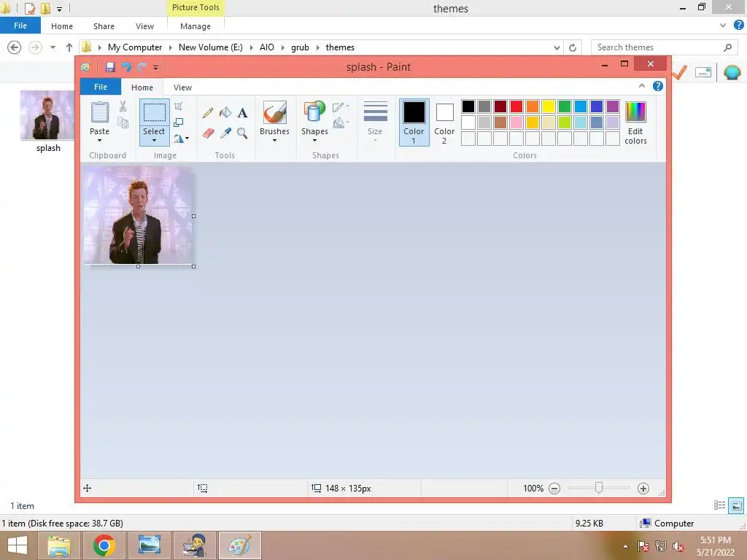
Task: Open Explorer Manage tab under Picture Tools
Action: 196,26
